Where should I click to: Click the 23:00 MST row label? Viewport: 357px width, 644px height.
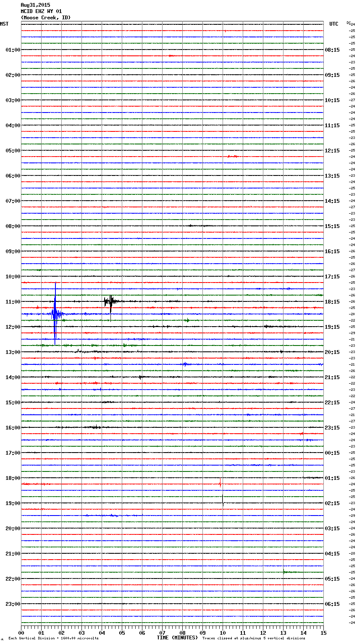tap(13, 604)
